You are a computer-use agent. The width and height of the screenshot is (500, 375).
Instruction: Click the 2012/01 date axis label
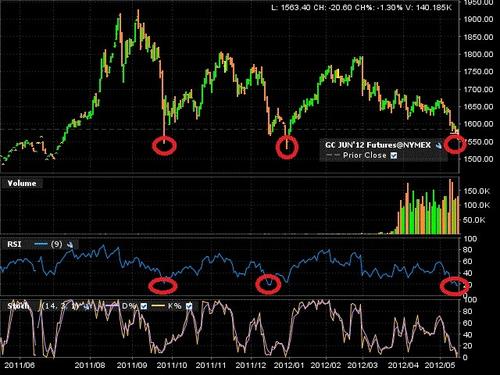pos(289,365)
